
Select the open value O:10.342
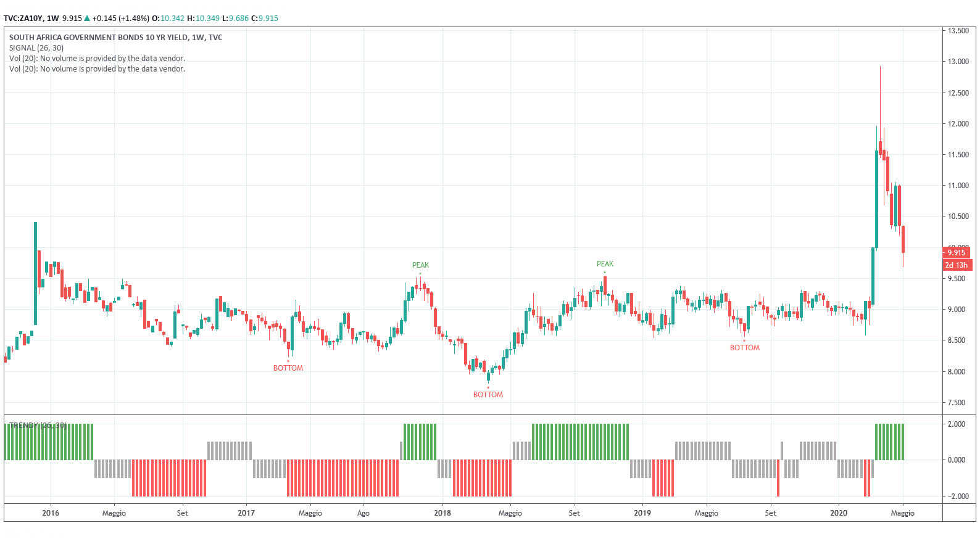pyautogui.click(x=168, y=19)
